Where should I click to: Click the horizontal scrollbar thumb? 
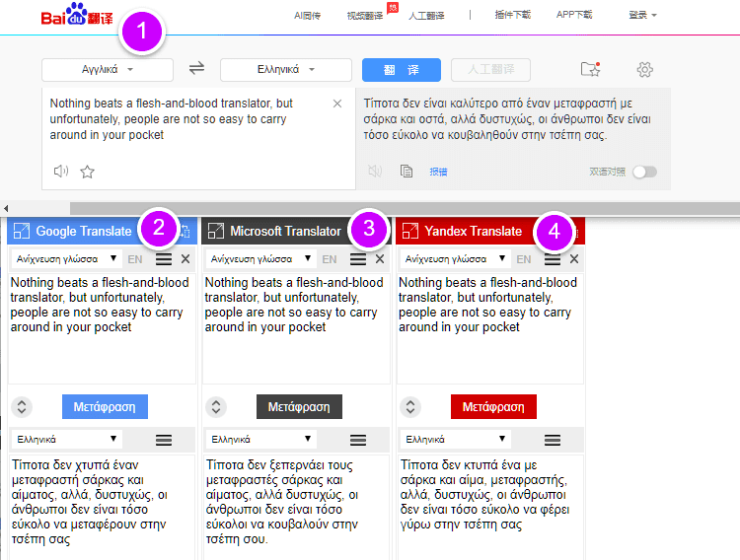405,208
